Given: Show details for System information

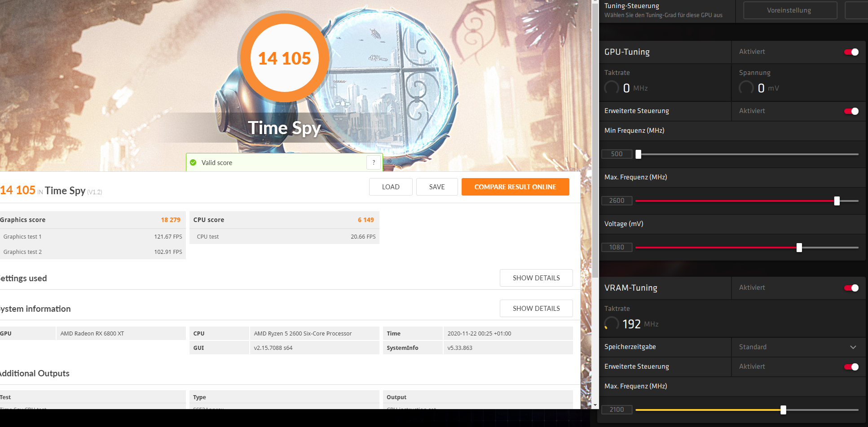Looking at the screenshot, I should [536, 309].
